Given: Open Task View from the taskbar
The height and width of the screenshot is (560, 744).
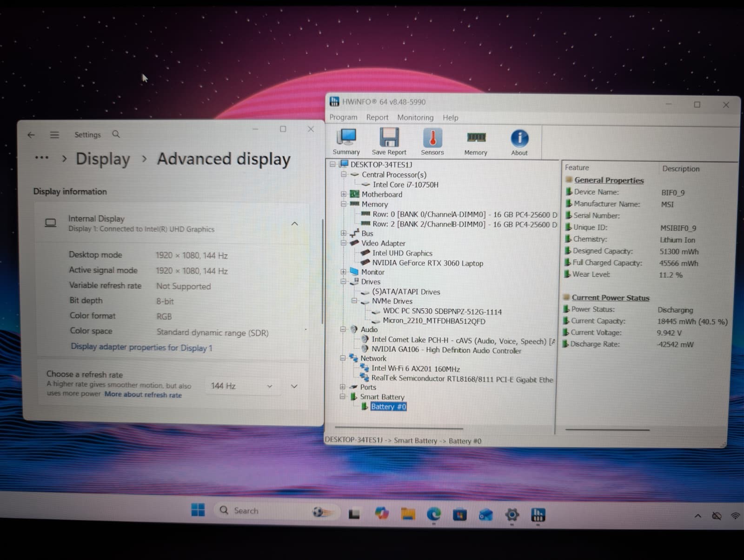Looking at the screenshot, I should pos(354,514).
